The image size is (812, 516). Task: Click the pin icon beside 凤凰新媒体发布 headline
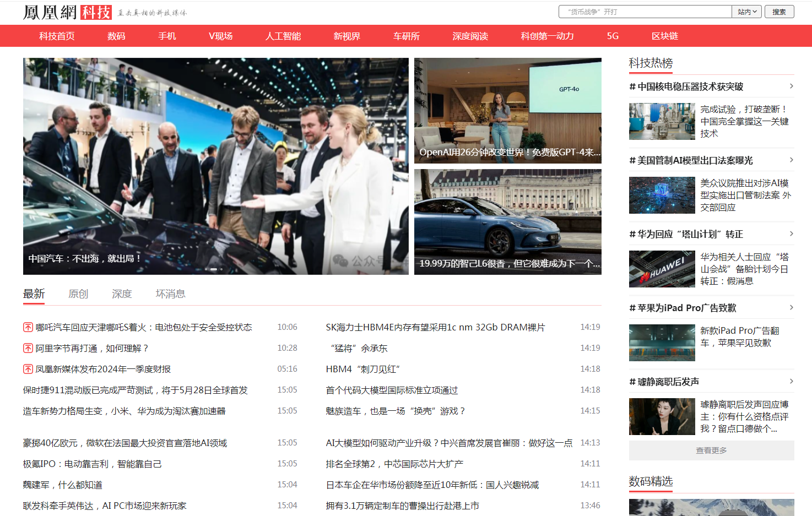click(x=28, y=369)
